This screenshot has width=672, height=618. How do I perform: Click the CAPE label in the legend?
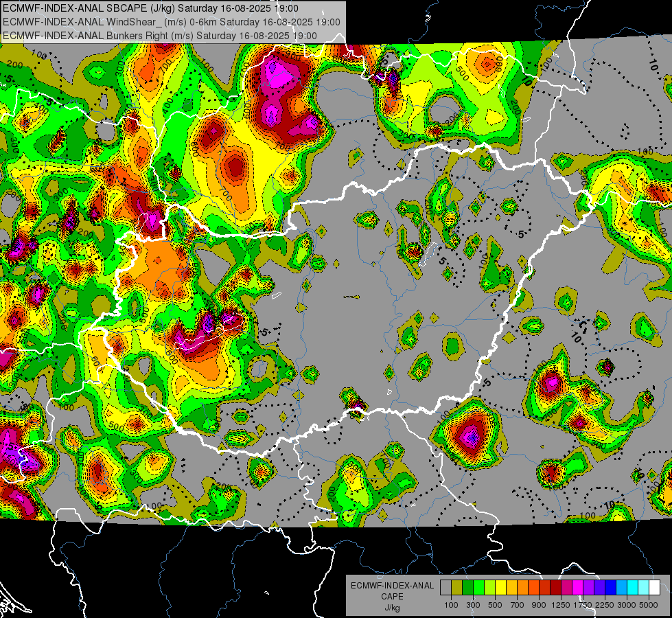[392, 597]
